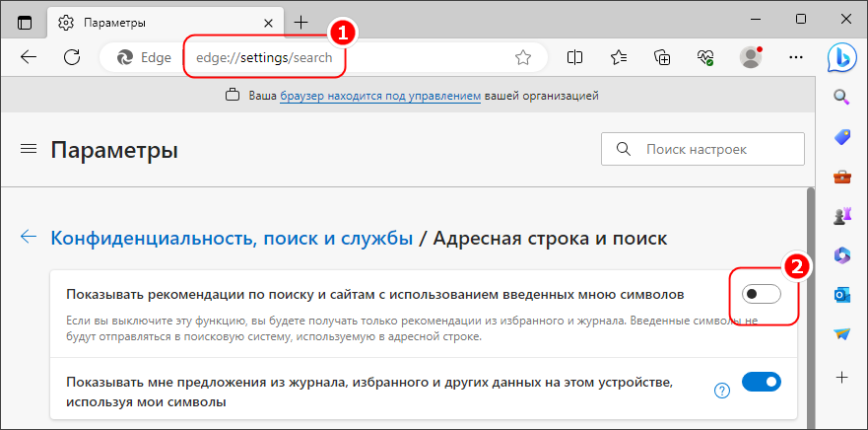This screenshot has height=430, width=868.
Task: Add this page to favorites star
Action: coord(522,57)
